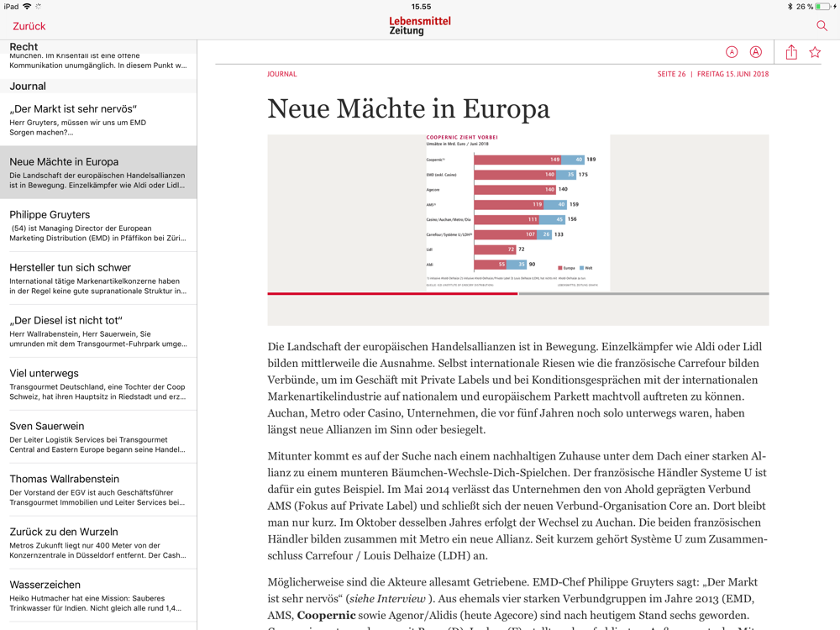Select Neue Mächte in Europa article
Image resolution: width=840 pixels, height=630 pixels.
(98, 172)
